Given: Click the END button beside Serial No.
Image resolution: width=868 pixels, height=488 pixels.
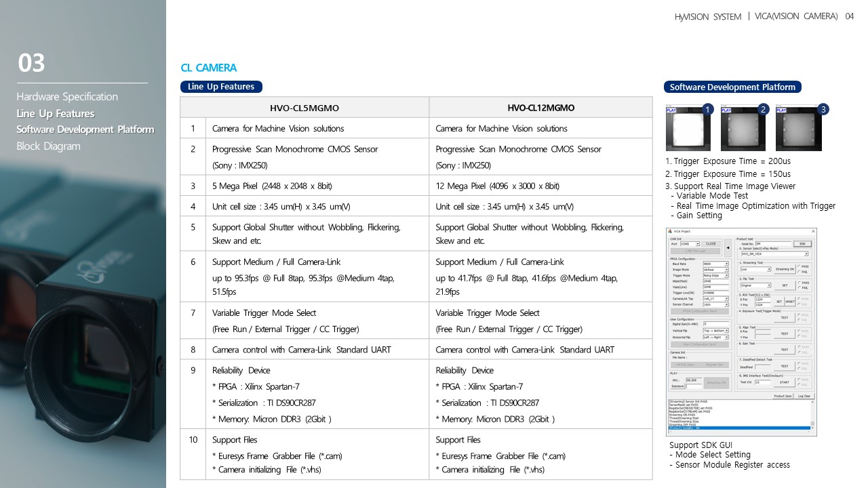Looking at the screenshot, I should pos(802,244).
